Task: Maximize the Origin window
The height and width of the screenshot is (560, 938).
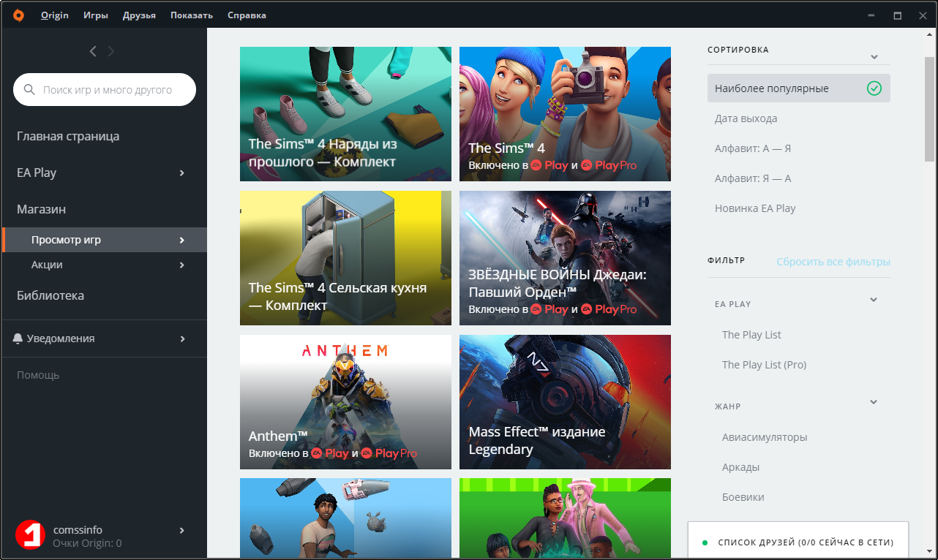Action: [897, 15]
